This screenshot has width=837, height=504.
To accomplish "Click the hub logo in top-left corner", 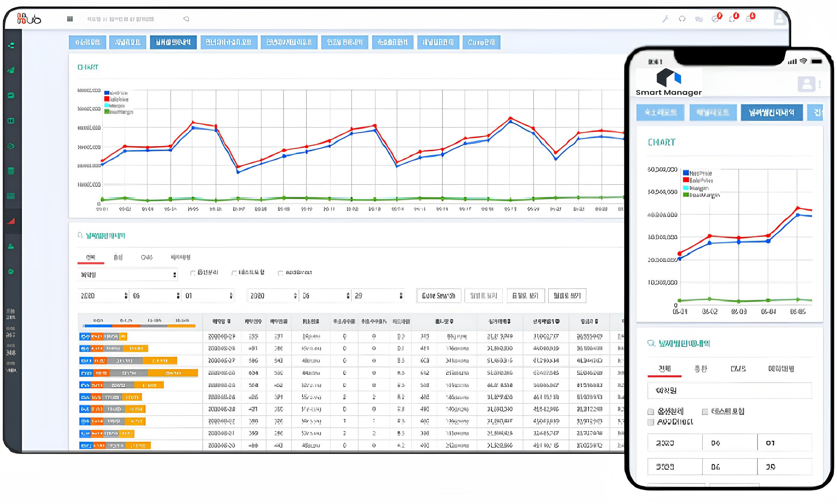I will tap(29, 19).
